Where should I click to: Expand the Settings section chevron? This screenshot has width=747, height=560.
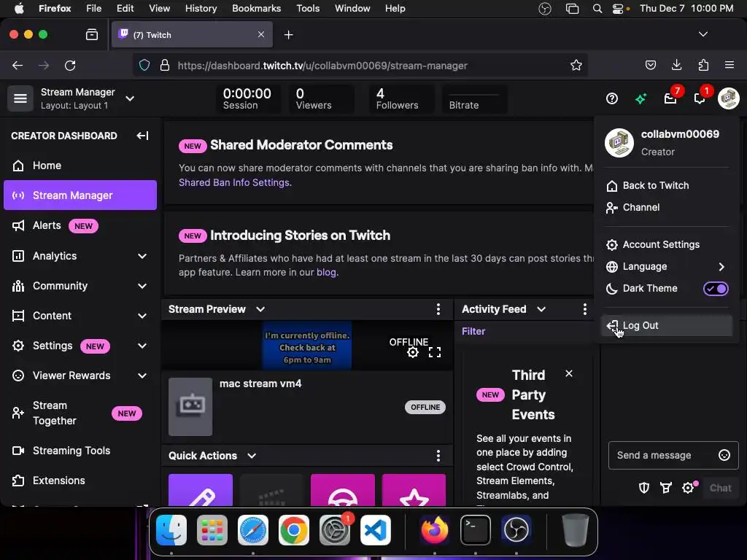[142, 346]
